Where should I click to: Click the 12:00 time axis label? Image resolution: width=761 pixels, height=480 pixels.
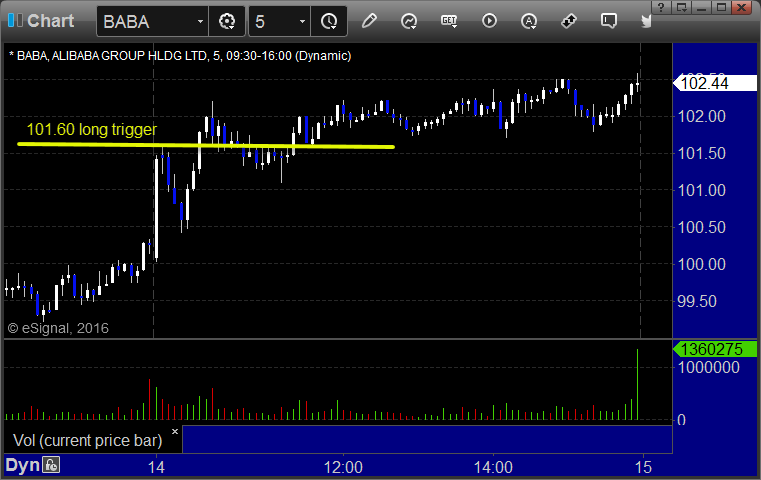pos(344,467)
